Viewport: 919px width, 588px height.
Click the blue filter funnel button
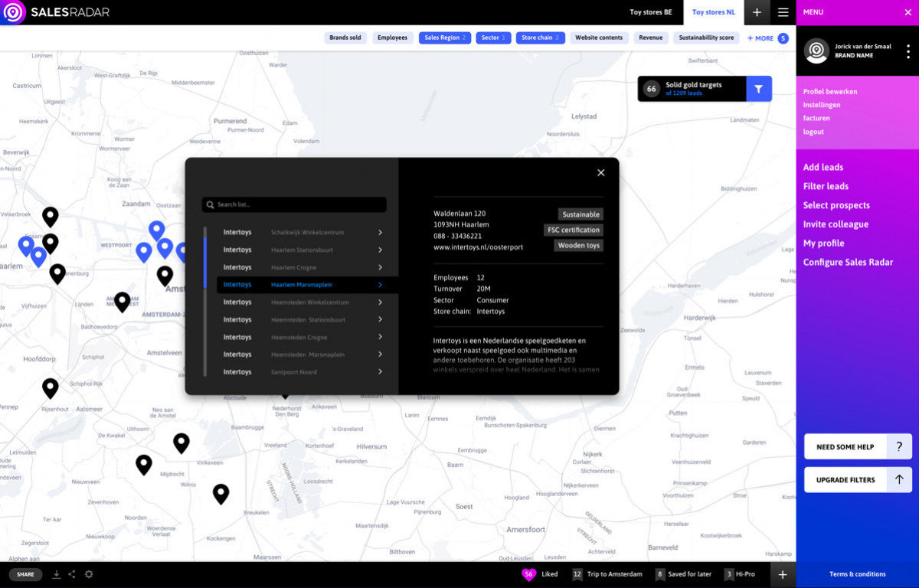(758, 89)
